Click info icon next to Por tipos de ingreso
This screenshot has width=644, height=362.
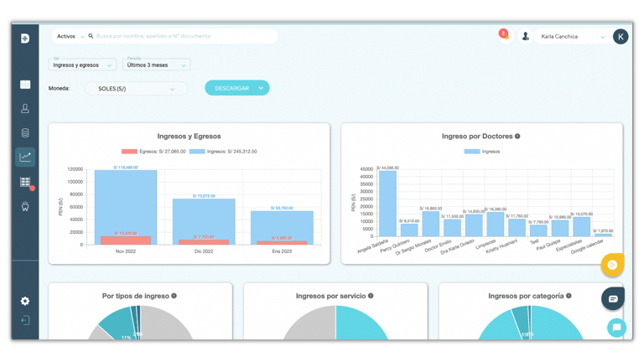pos(174,296)
